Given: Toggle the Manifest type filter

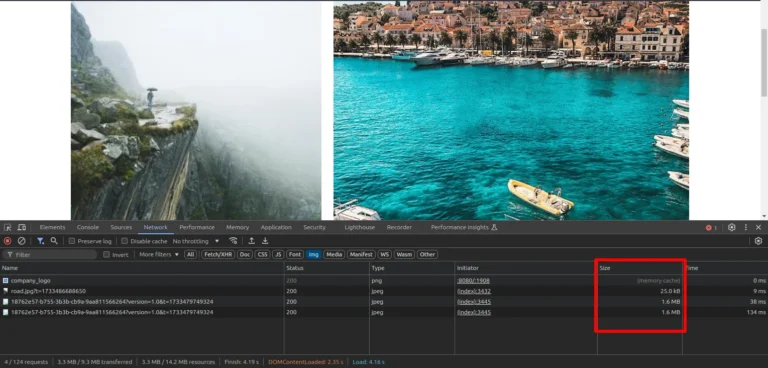Looking at the screenshot, I should click(361, 254).
